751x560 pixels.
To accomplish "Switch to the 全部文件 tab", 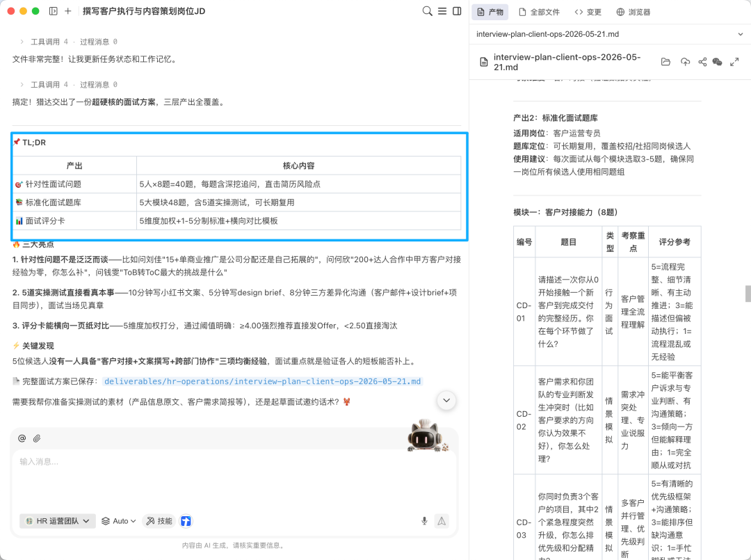I will pyautogui.click(x=540, y=12).
